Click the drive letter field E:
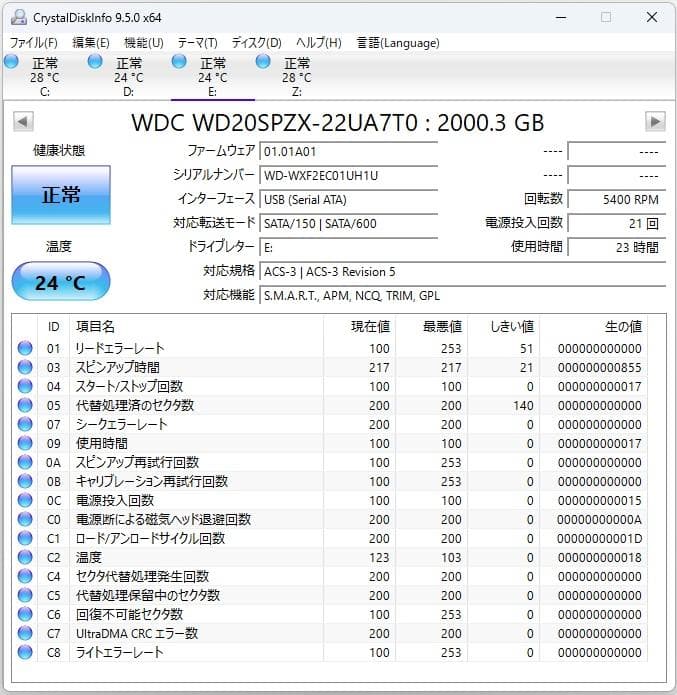This screenshot has width=677, height=695. pos(348,247)
